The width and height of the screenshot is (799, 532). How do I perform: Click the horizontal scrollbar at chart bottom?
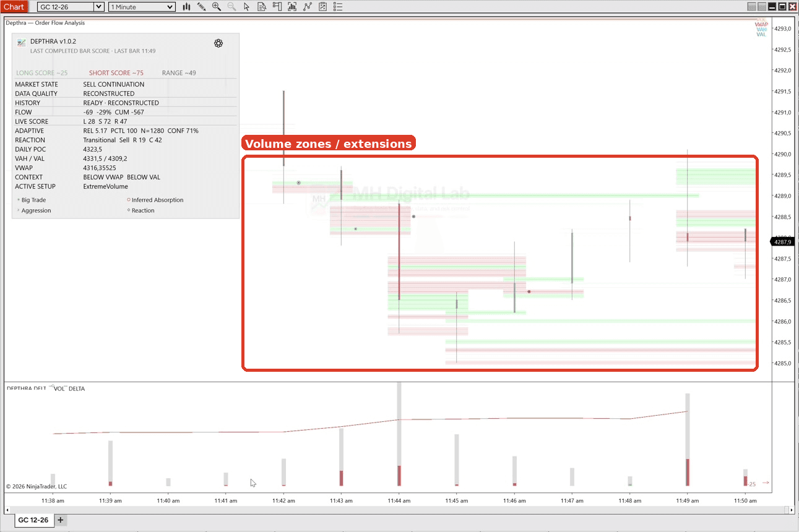coord(399,510)
